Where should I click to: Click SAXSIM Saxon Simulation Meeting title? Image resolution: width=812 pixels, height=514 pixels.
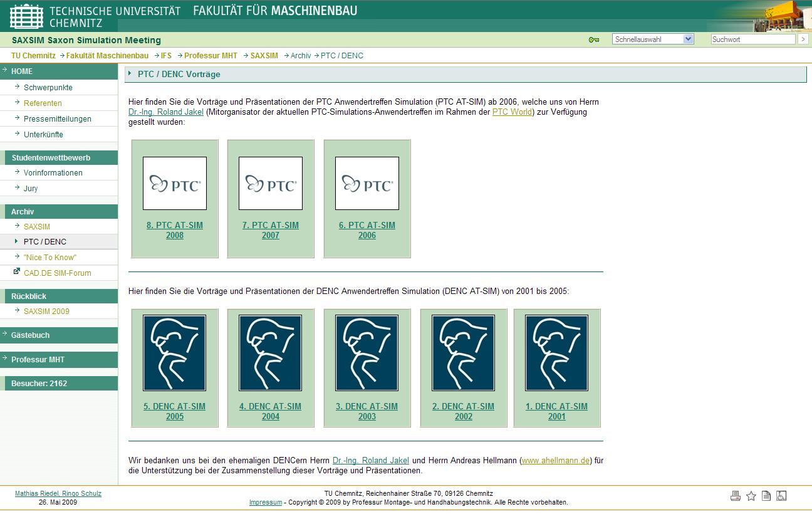[86, 40]
